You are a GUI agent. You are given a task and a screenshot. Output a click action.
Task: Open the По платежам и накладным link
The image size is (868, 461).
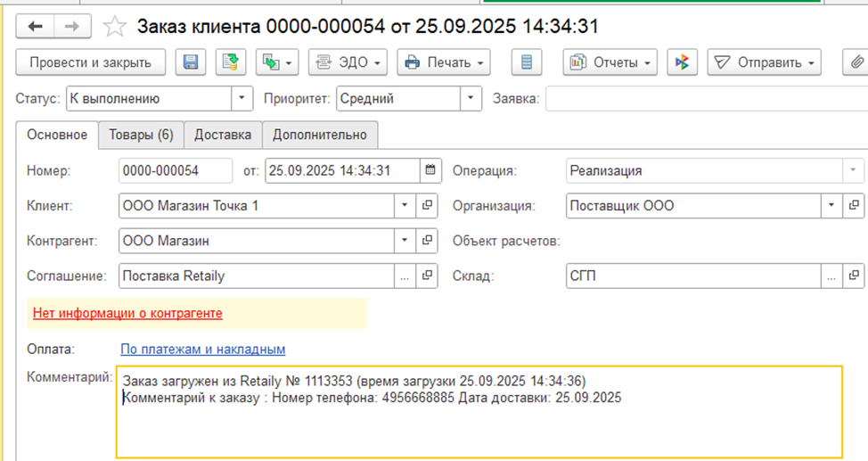pos(203,349)
